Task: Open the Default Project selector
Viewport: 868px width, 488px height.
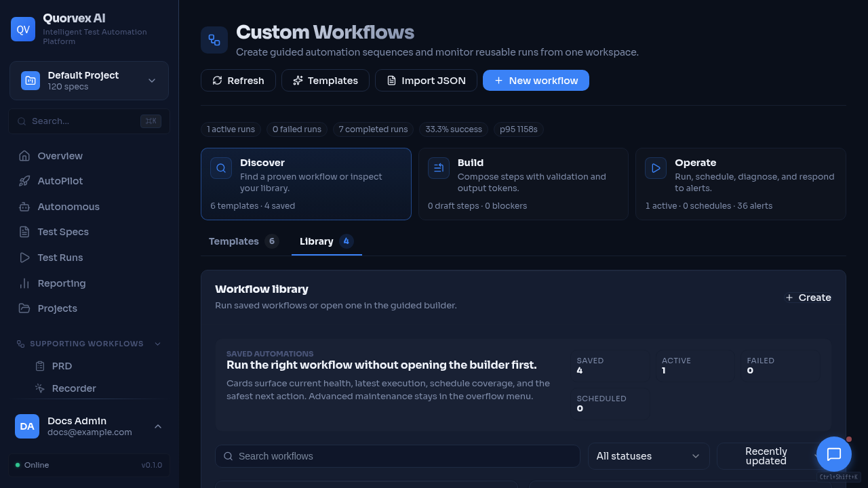Action: pos(89,81)
